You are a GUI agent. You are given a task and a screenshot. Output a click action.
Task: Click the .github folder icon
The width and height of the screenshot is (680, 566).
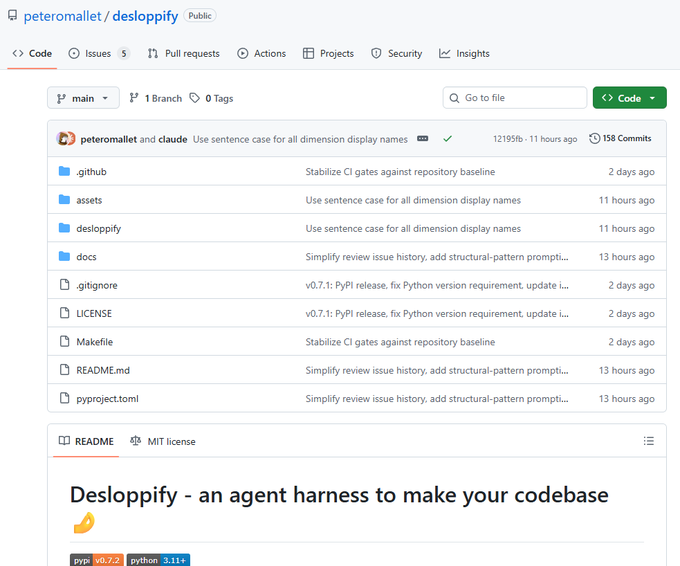64,171
